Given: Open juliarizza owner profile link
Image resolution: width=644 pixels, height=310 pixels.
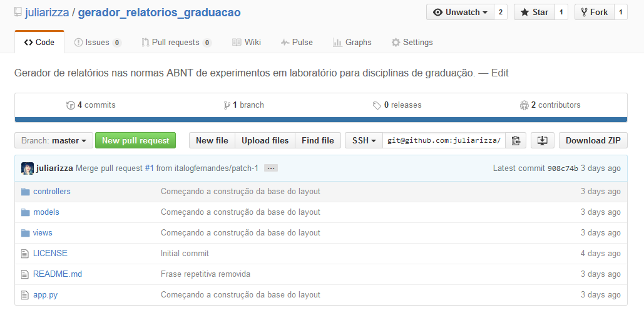Looking at the screenshot, I should 47,13.
